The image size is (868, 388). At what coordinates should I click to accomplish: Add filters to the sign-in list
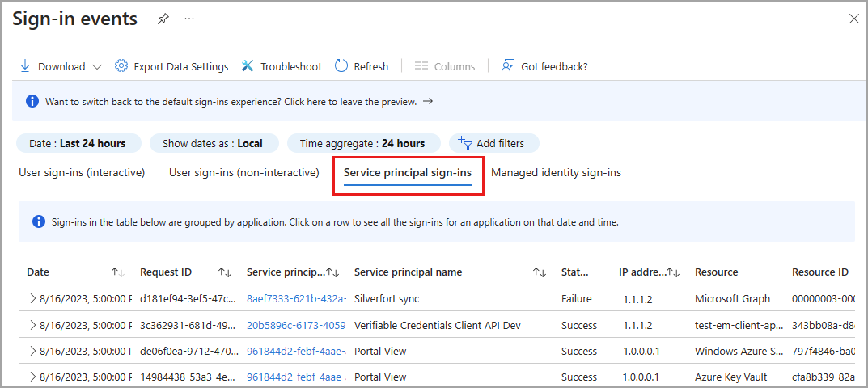(493, 143)
